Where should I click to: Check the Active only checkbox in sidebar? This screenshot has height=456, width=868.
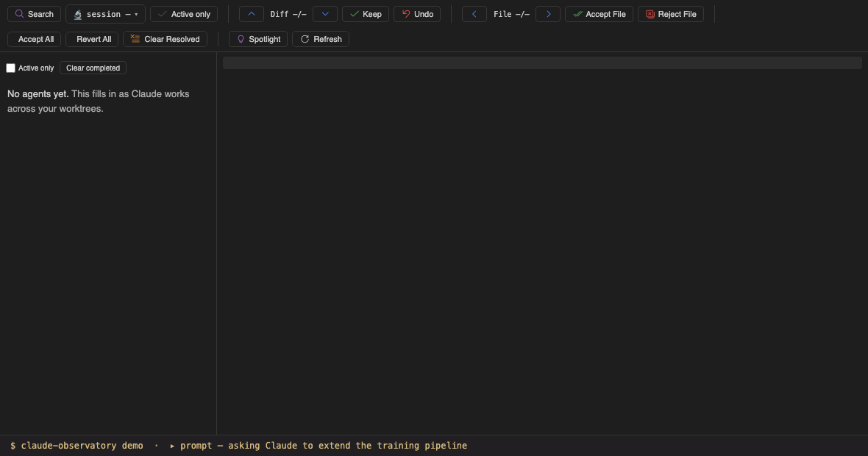coord(10,68)
